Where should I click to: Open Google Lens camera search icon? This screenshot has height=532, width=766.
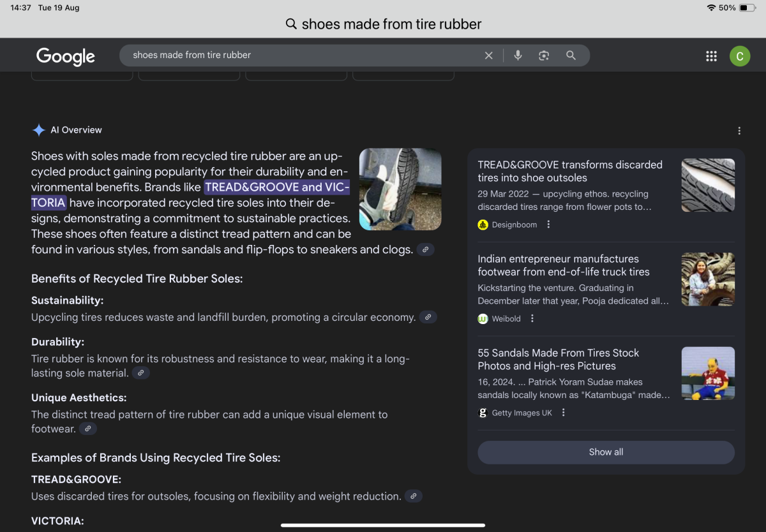(544, 55)
